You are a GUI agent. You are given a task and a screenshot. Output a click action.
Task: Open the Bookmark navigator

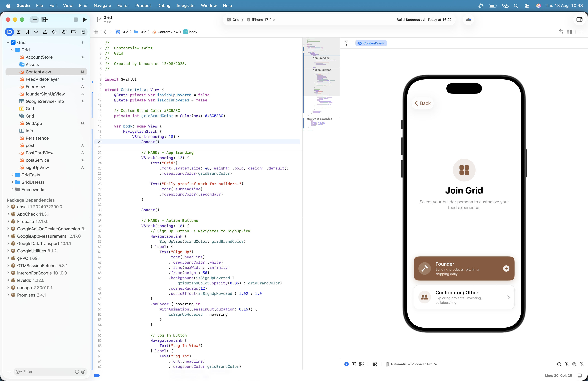point(27,32)
